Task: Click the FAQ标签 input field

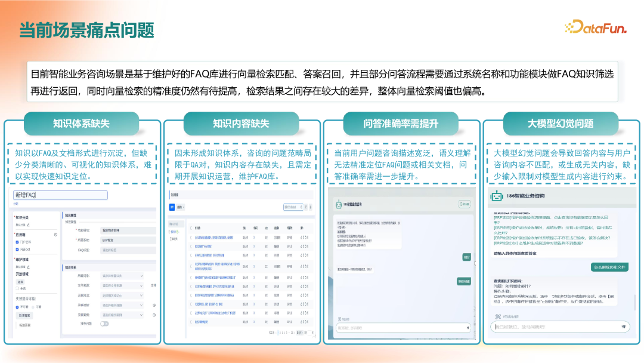Action: tap(128, 250)
